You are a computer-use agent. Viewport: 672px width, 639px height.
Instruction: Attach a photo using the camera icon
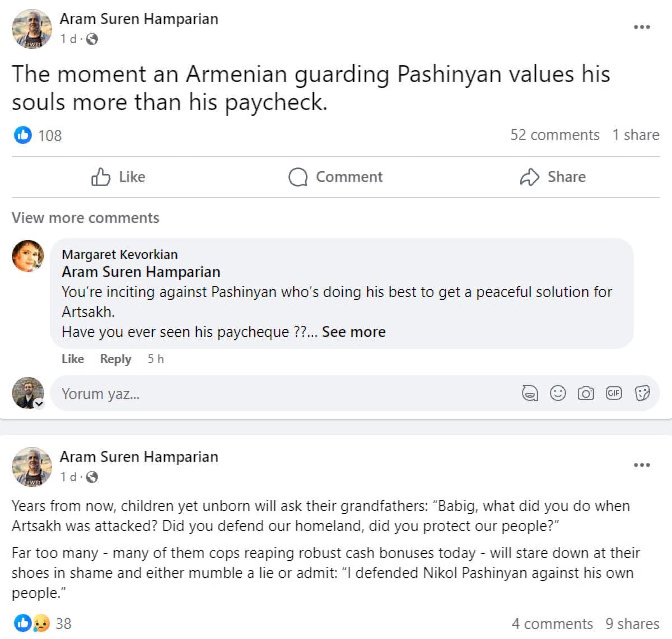click(x=586, y=394)
